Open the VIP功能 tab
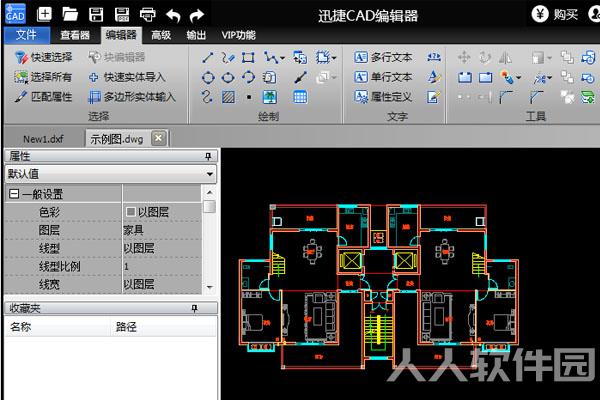 pos(238,36)
